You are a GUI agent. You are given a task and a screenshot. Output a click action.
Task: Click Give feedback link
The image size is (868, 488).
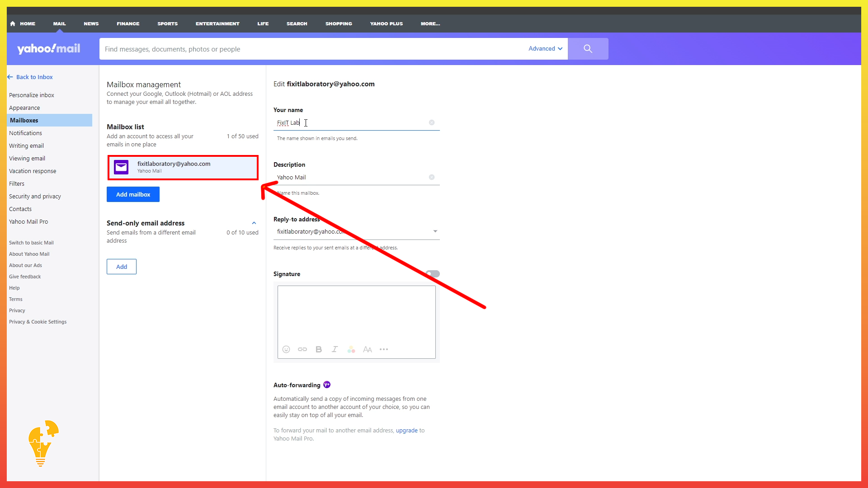25,277
